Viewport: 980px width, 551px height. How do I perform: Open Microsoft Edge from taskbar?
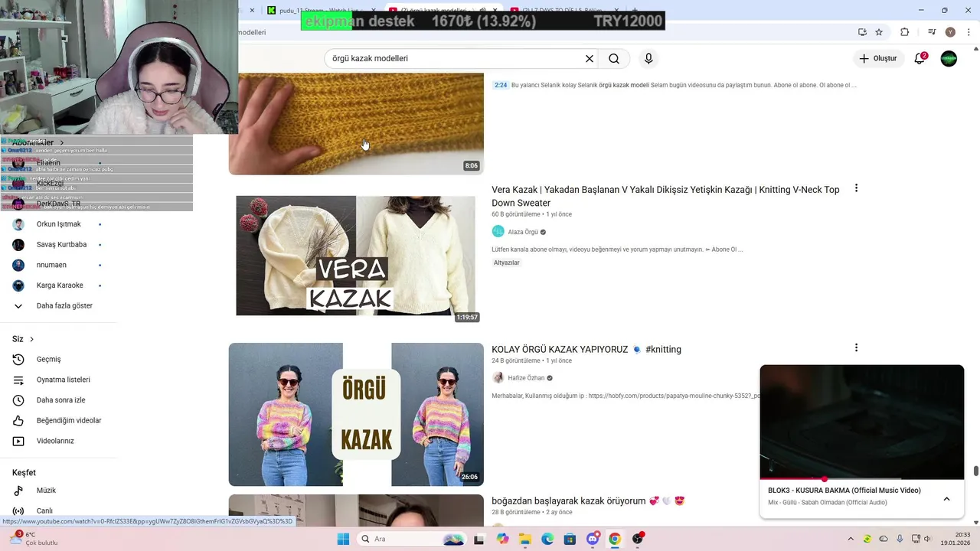(x=547, y=539)
